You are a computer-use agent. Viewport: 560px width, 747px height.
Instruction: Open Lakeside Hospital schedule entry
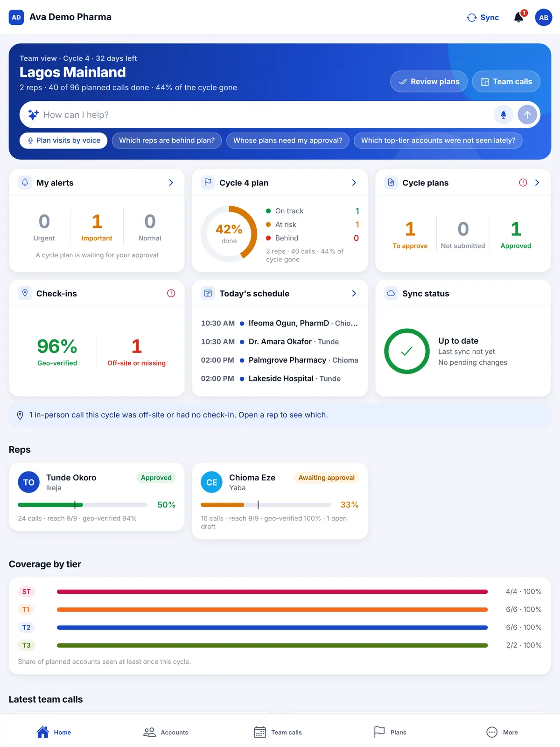point(280,379)
